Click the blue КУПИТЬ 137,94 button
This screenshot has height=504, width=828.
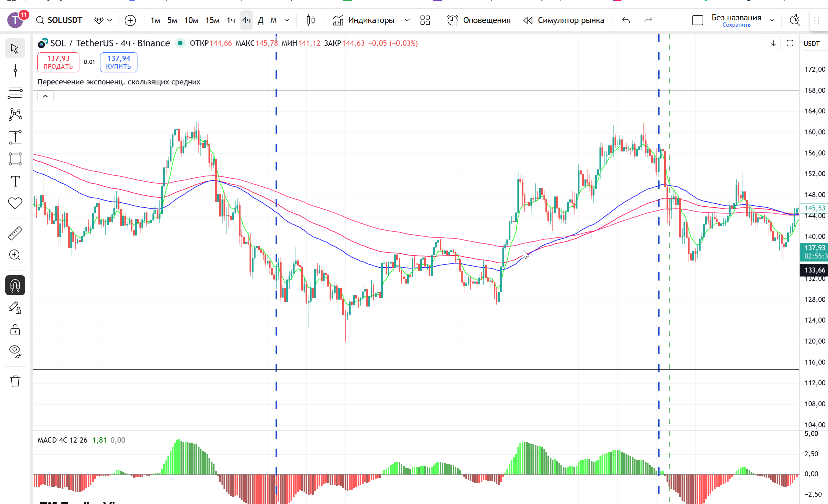point(119,62)
